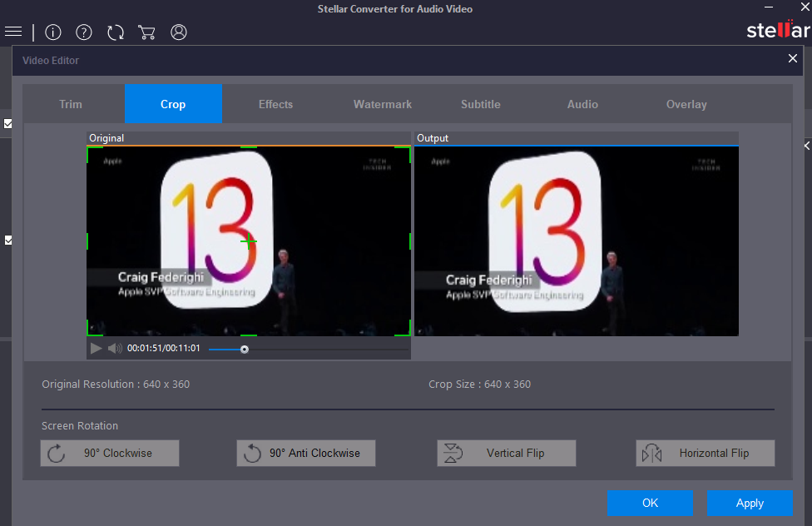812x526 pixels.
Task: Open the Effects tab
Action: click(x=275, y=104)
